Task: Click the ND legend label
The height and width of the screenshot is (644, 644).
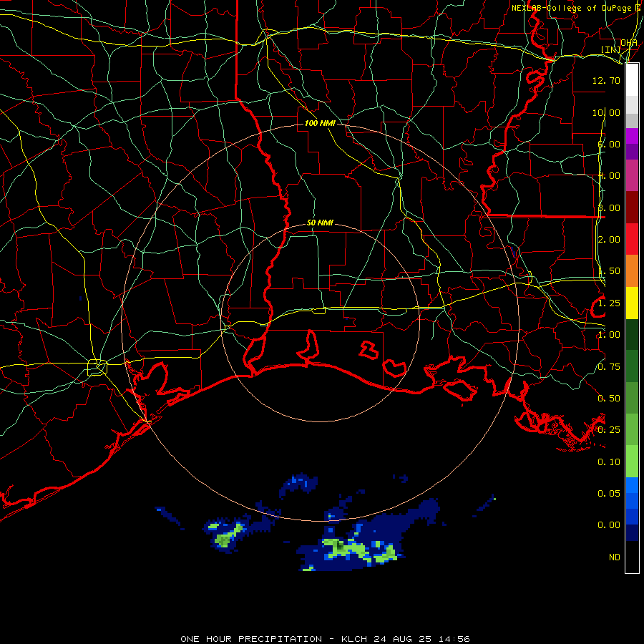Action: 615,557
